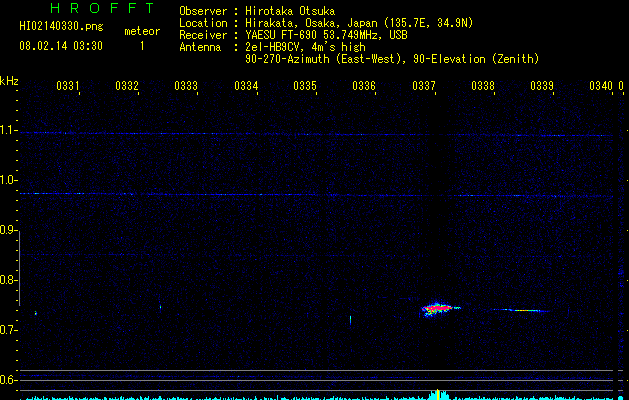Click time axis marker 0334
629x400 pixels.
246,86
